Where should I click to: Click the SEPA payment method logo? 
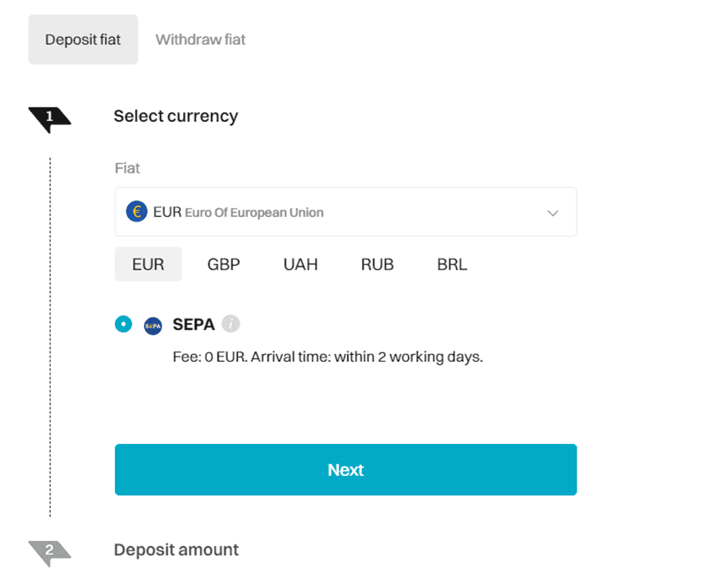(x=152, y=324)
